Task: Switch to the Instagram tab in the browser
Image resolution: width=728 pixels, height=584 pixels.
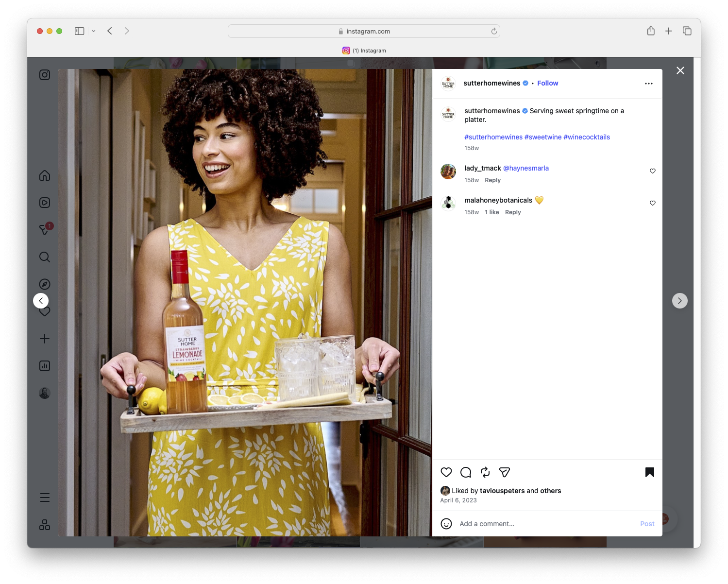Action: 364,50
